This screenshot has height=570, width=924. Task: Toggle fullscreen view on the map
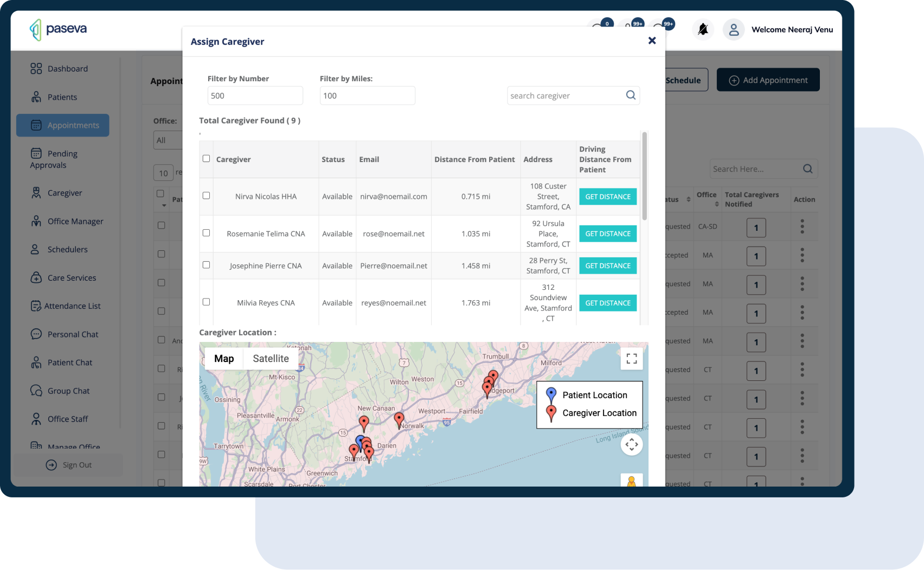pyautogui.click(x=632, y=359)
